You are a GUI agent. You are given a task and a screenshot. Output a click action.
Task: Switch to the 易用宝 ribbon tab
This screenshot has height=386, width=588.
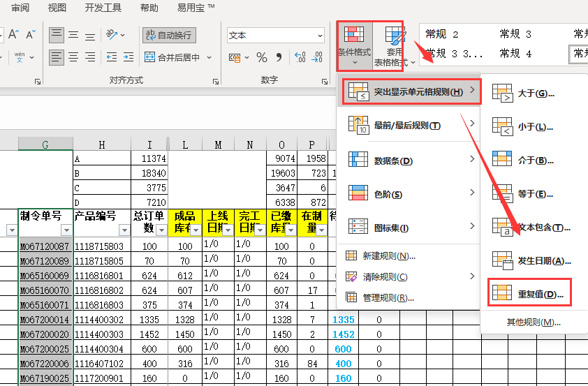point(196,8)
